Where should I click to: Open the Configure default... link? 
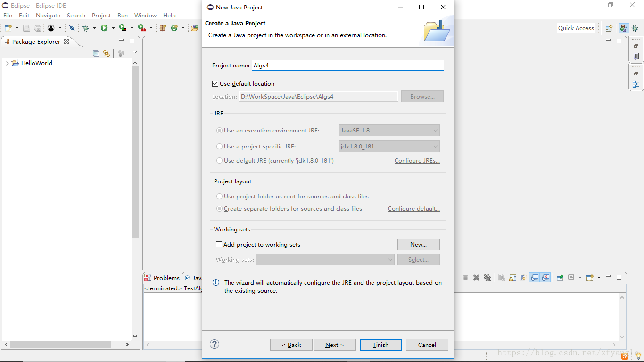click(x=414, y=208)
